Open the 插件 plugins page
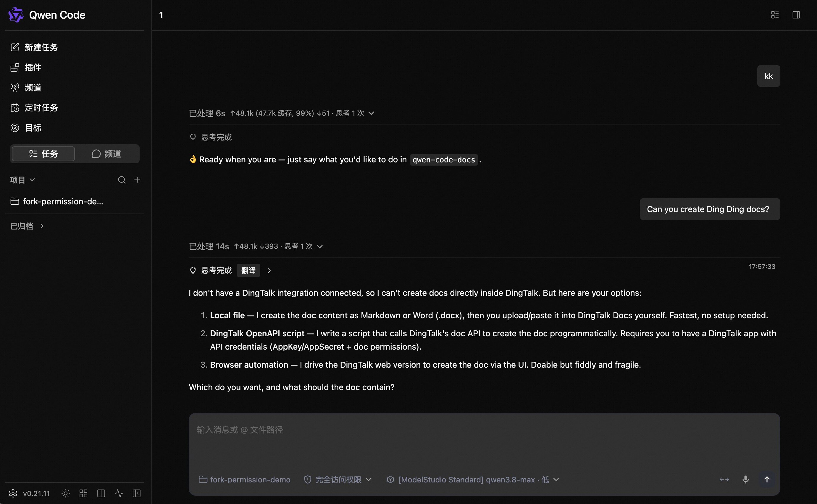Image resolution: width=817 pixels, height=504 pixels. click(x=75, y=68)
